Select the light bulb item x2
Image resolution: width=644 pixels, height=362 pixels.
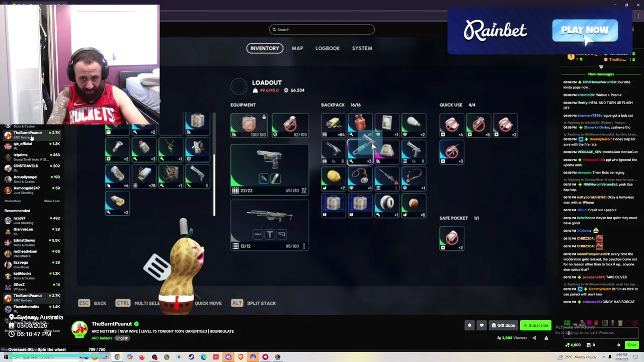tap(414, 125)
